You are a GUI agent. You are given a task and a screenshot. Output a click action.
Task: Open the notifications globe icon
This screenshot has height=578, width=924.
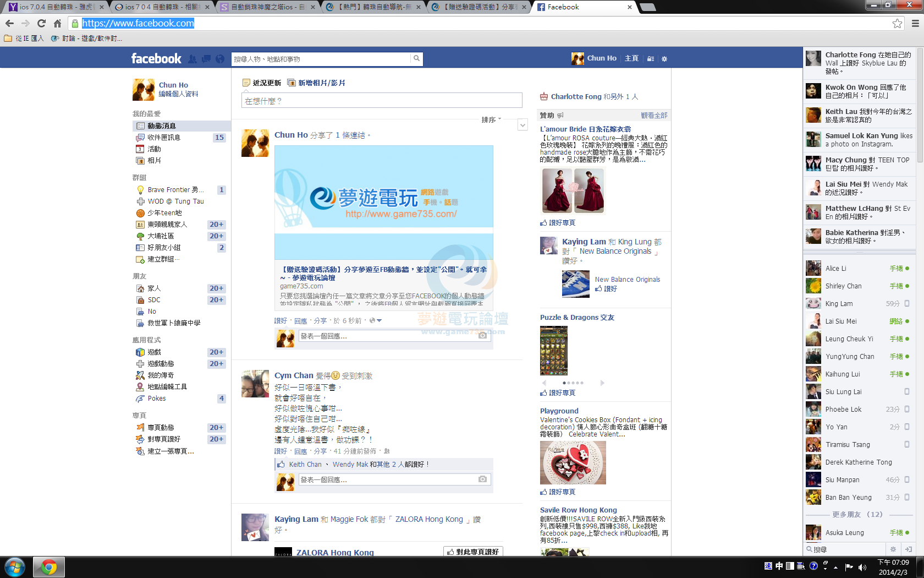tap(219, 58)
